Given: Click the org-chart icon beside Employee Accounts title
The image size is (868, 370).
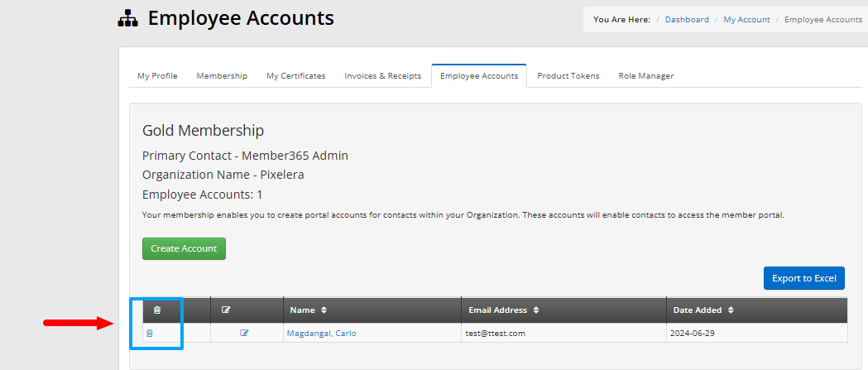Looking at the screenshot, I should 127,19.
